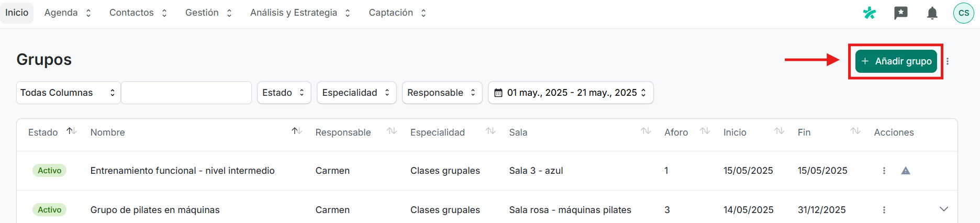Open the three-dot menu beside Añadir grupo
This screenshot has height=223, width=980.
[x=948, y=61]
